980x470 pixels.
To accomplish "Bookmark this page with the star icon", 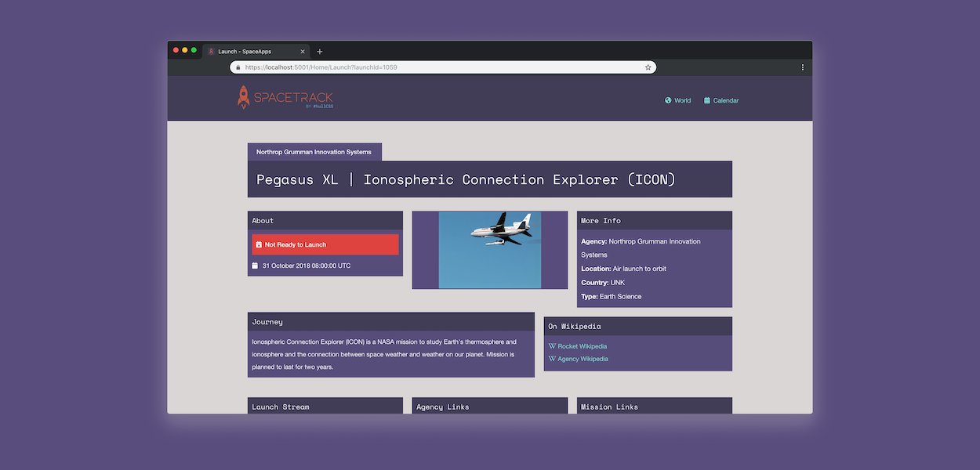I will pos(648,67).
